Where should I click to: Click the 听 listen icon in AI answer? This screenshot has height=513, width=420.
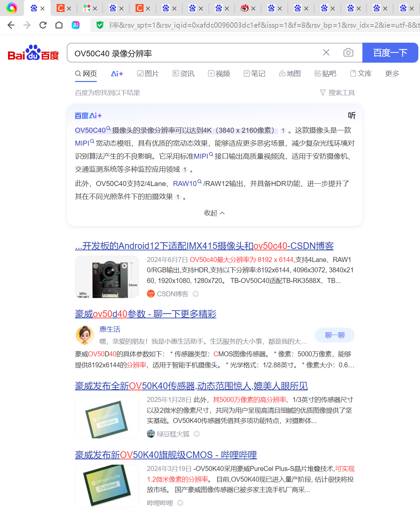click(x=352, y=115)
